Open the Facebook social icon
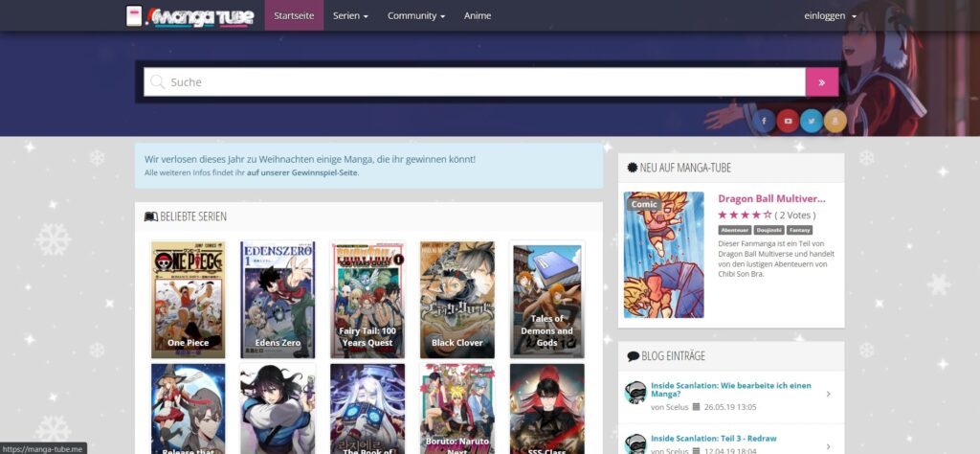 pos(763,121)
